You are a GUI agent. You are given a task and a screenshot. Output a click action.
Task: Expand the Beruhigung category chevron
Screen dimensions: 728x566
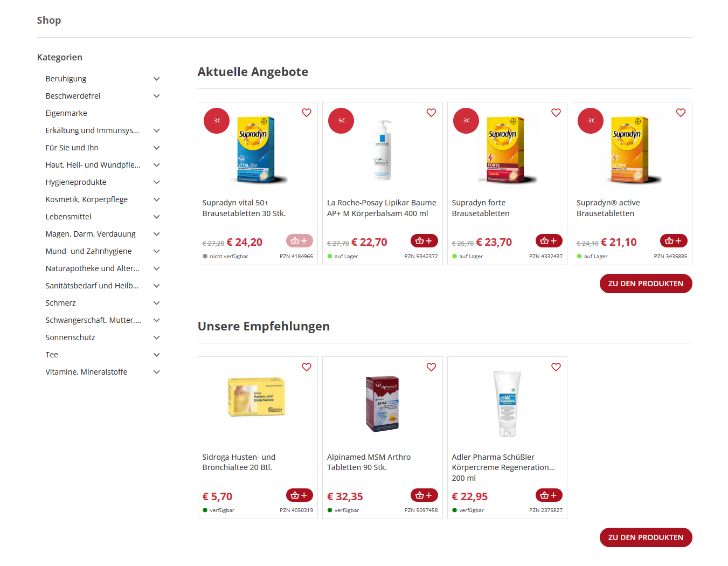[157, 79]
